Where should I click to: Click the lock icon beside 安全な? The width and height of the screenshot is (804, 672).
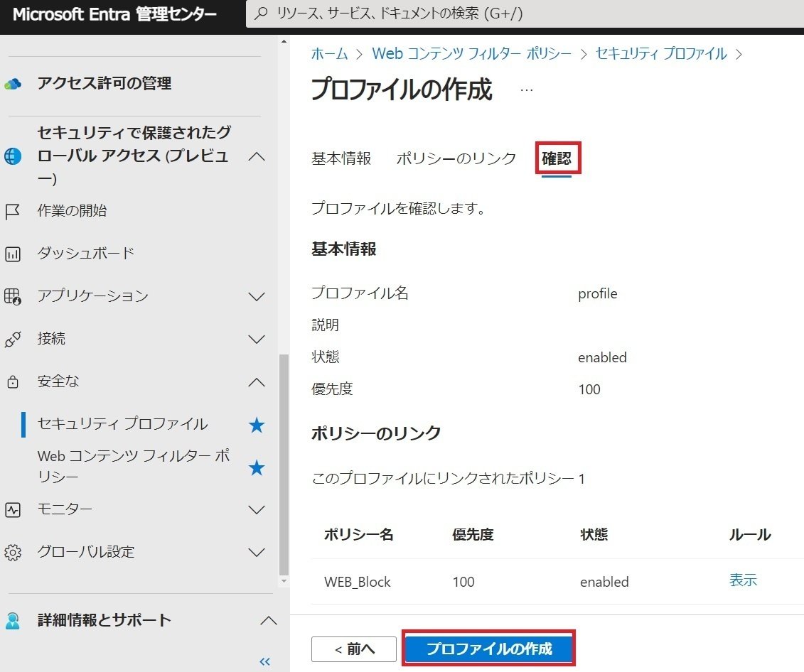(x=12, y=382)
